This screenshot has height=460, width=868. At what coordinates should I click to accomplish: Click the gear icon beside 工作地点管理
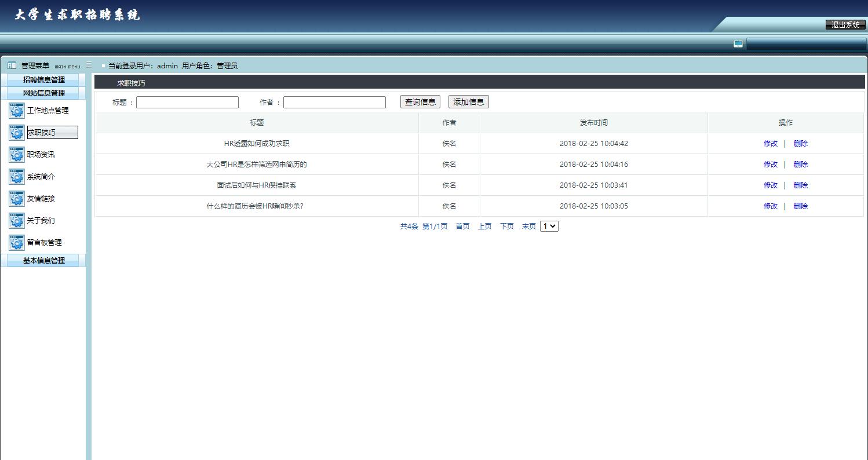[17, 111]
